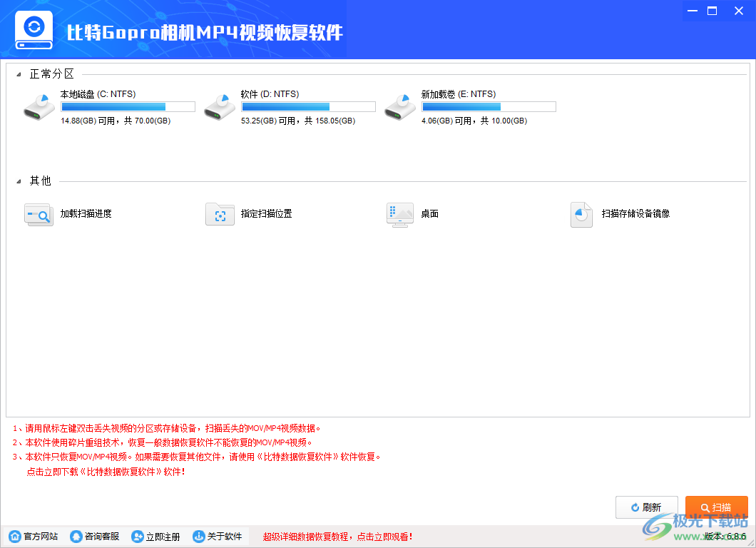
Task: Select the software D: drive icon
Action: pos(220,107)
